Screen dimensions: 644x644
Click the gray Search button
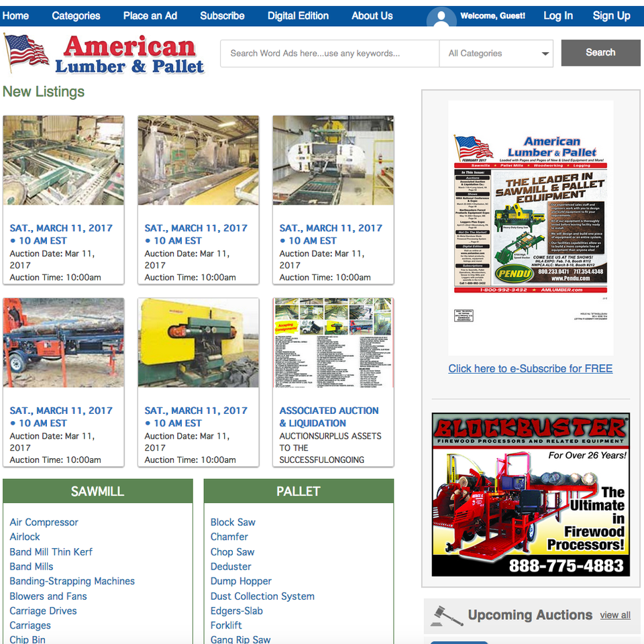[x=600, y=52]
